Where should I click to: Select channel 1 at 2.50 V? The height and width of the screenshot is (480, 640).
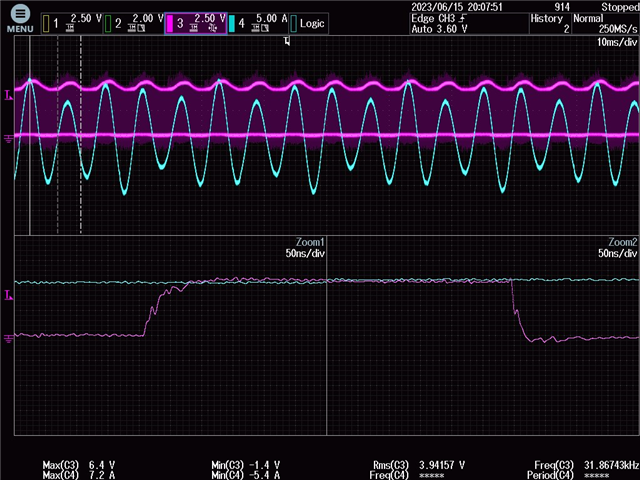[x=70, y=22]
